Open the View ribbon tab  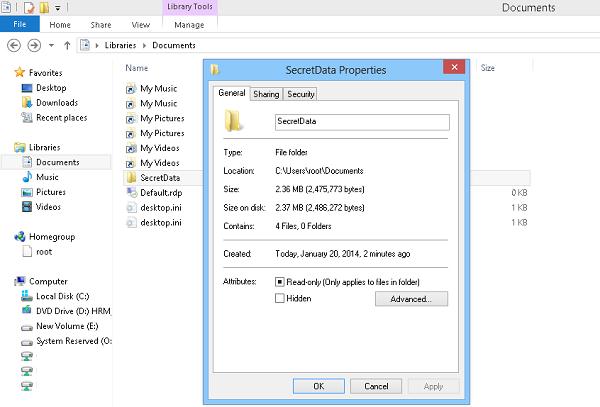coord(140,23)
